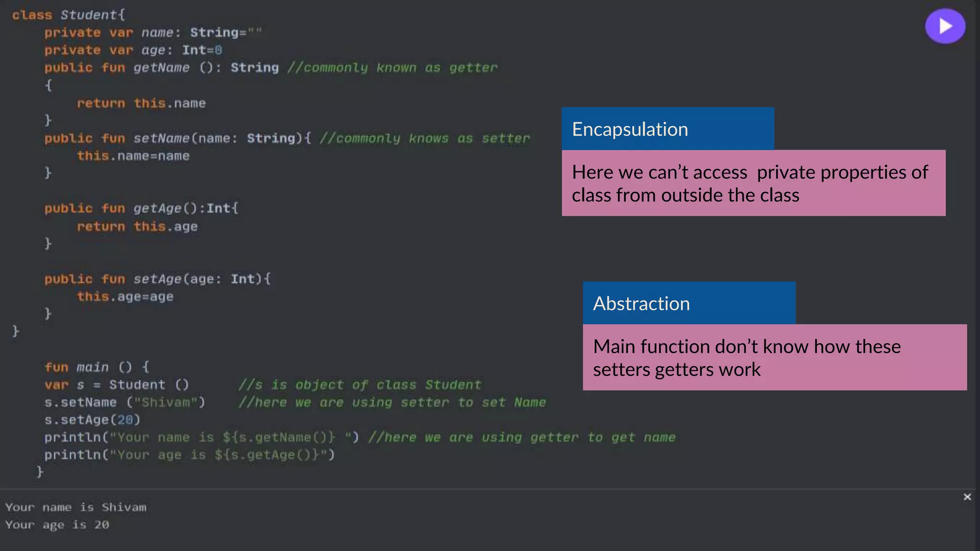The height and width of the screenshot is (551, 980).
Task: Click the blue Encapsulation heading box
Action: 668,129
